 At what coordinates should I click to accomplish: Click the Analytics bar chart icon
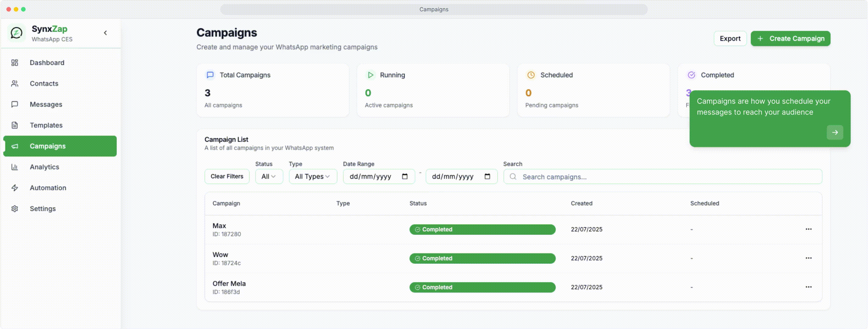point(15,167)
